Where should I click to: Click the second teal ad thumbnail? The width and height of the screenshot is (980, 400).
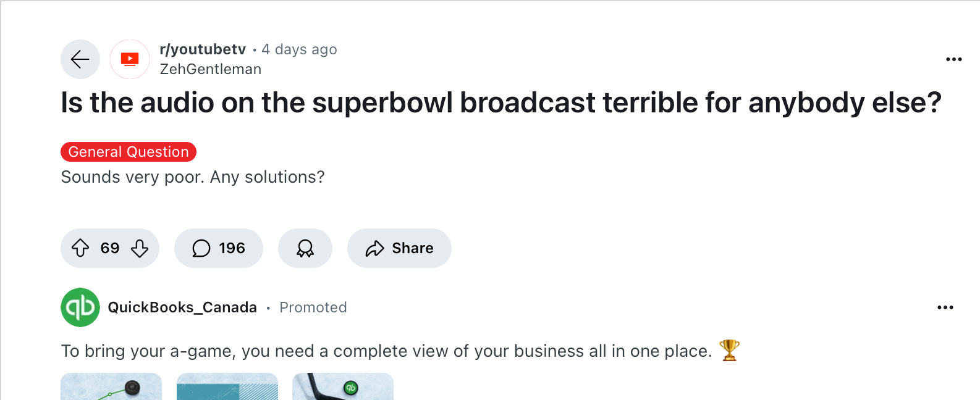227,386
